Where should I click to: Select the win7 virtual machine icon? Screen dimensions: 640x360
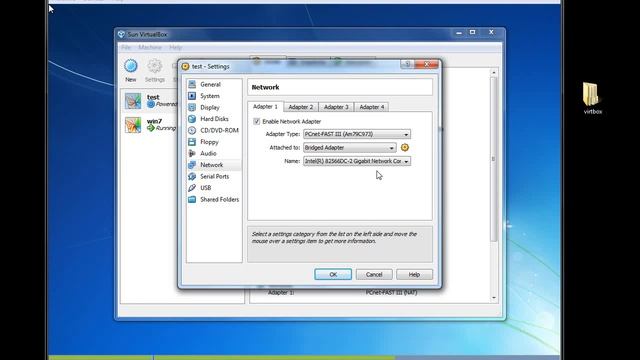133,125
